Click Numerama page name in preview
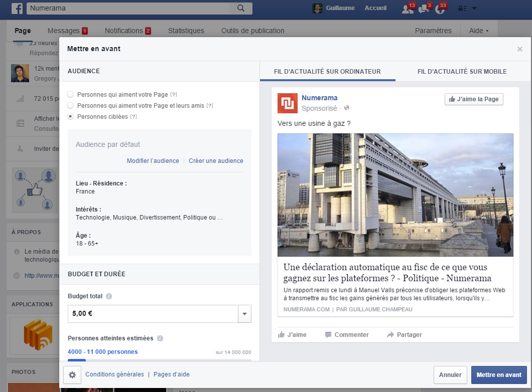 coord(319,98)
